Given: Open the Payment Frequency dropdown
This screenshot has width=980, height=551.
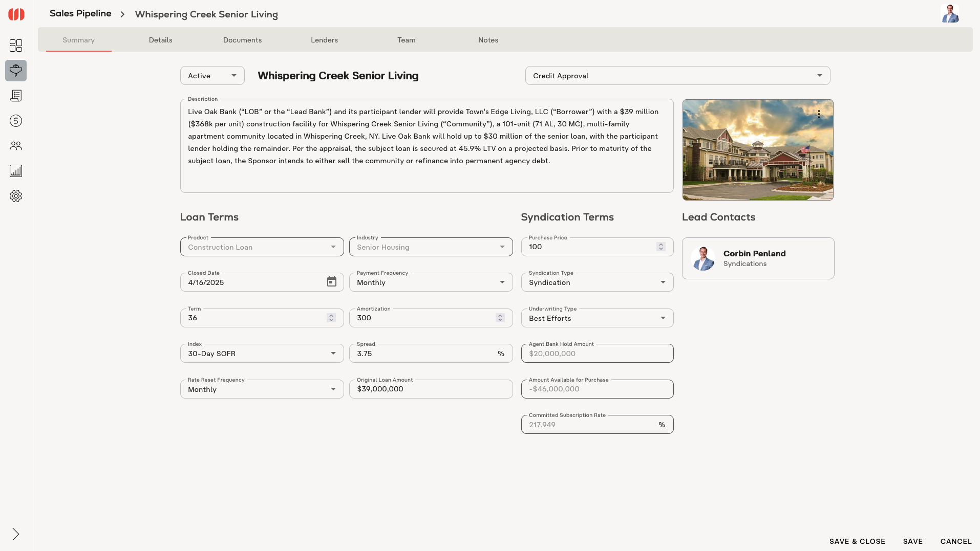Looking at the screenshot, I should click(431, 282).
